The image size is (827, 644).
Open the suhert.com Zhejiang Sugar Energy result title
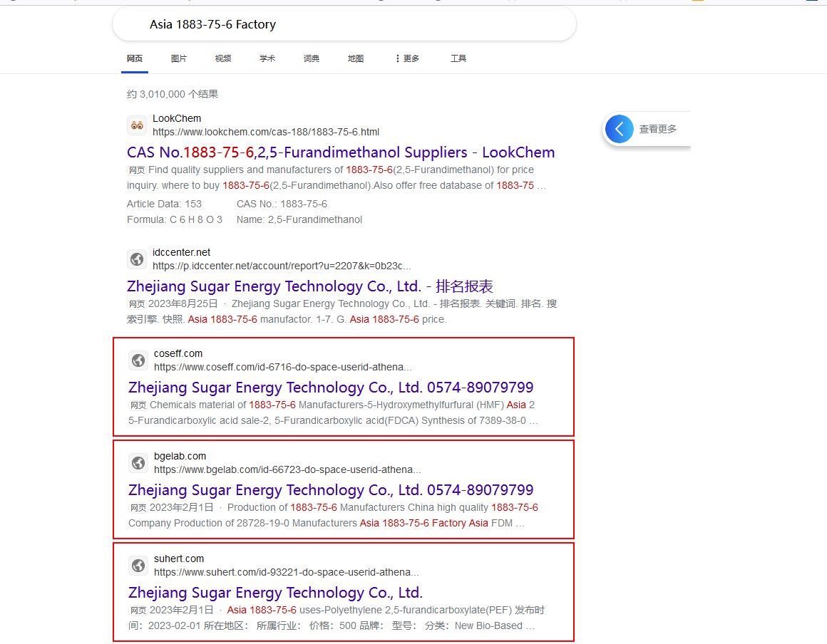coord(275,593)
